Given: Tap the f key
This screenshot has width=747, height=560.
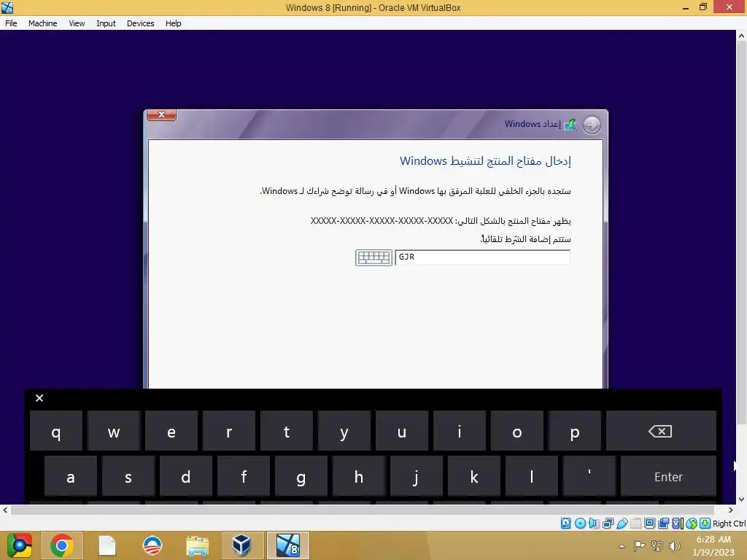Looking at the screenshot, I should point(244,477).
